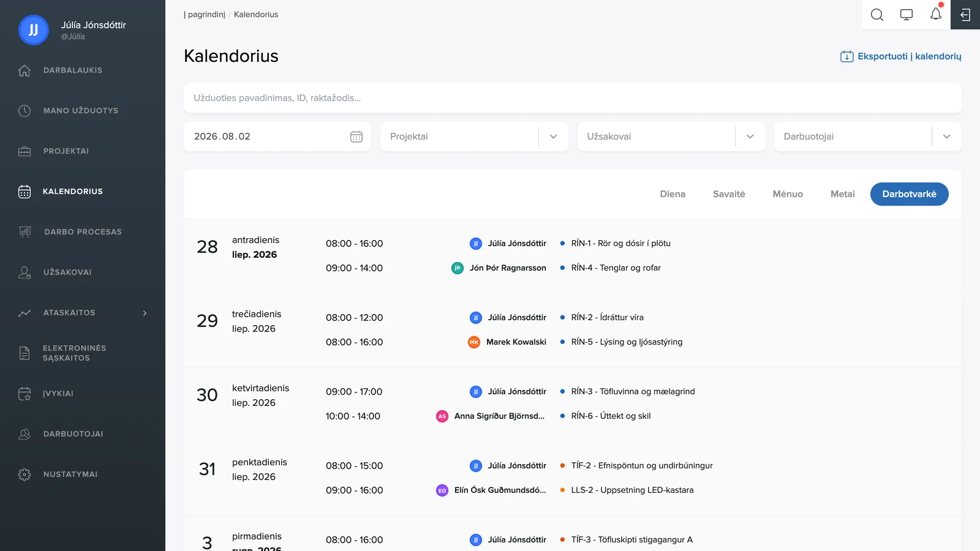980x551 pixels.
Task: Click time range 09:00 - 14:00
Action: coord(354,268)
